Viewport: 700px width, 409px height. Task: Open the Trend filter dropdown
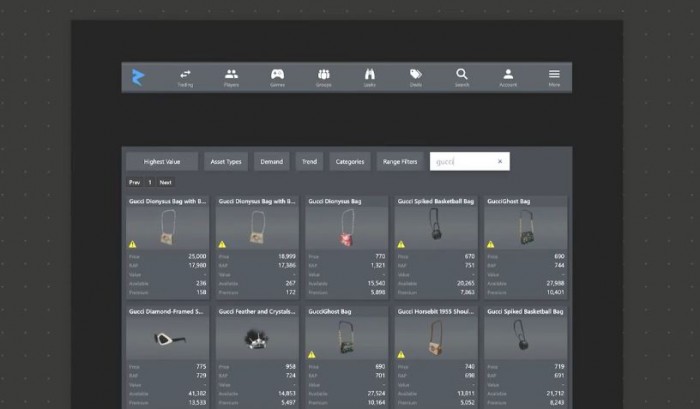(309, 161)
